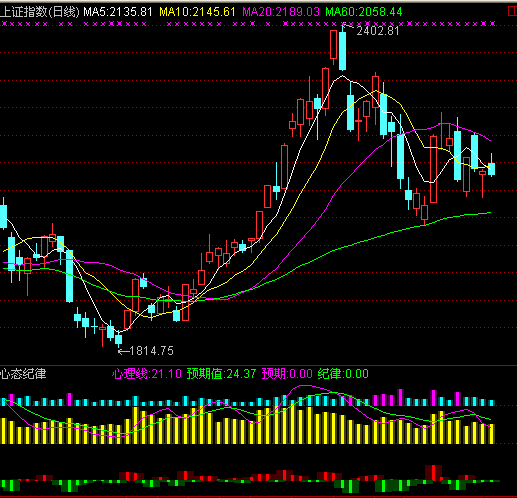Click the 2402.81 high price annotation
517x498 pixels.
378,31
